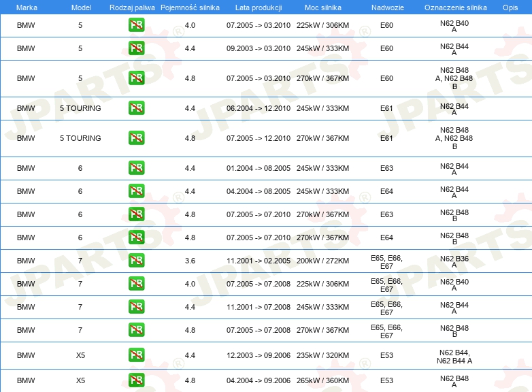
Task: Click the Model column header
Action: (81, 7)
